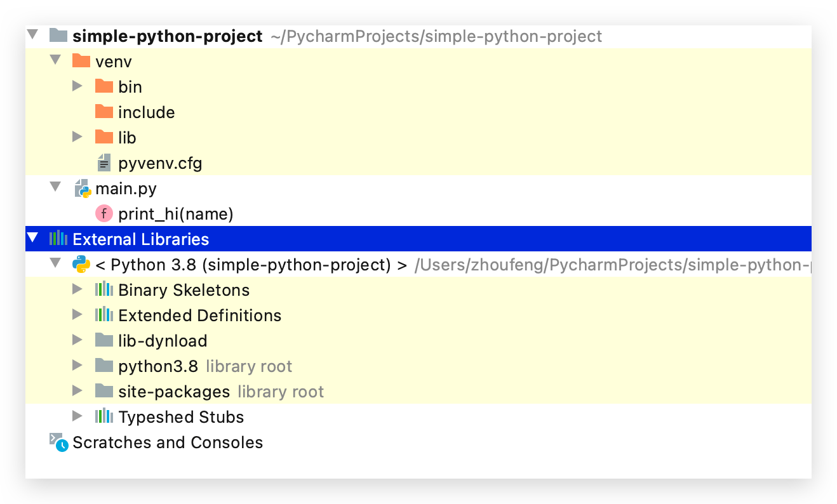This screenshot has height=504, width=837.
Task: Select the External Libraries highlighted row
Action: point(140,239)
